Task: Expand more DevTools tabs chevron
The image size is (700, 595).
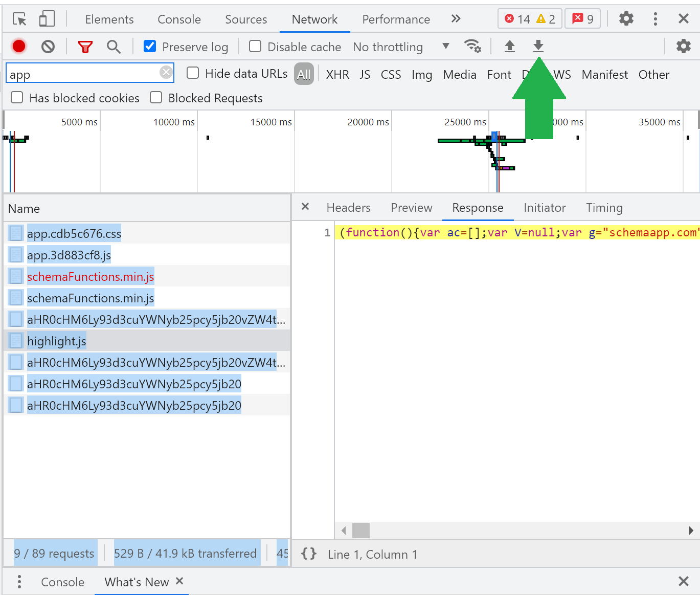Action: (456, 19)
